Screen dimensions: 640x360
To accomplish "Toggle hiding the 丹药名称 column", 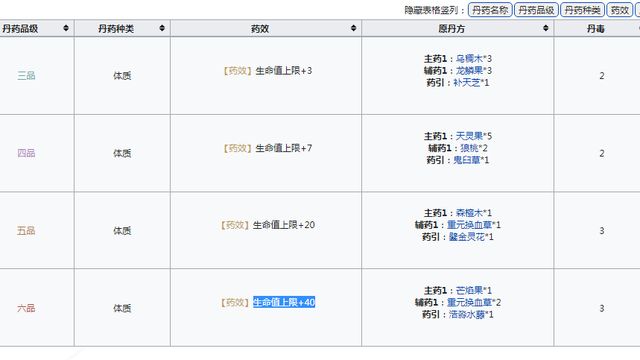I will (490, 10).
